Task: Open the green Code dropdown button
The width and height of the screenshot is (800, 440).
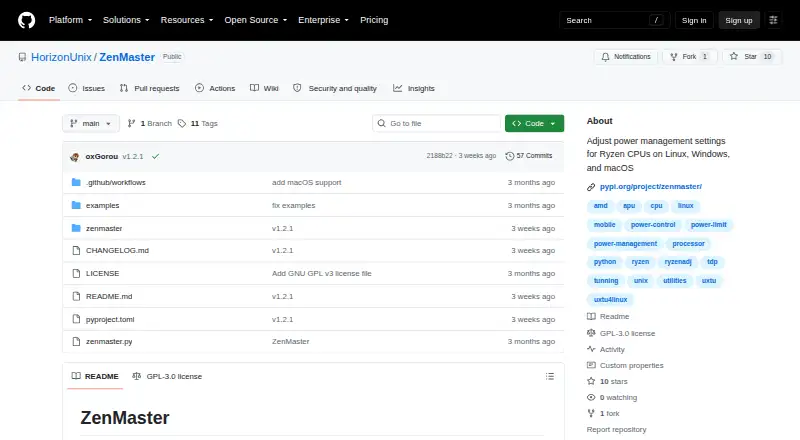Action: [534, 124]
